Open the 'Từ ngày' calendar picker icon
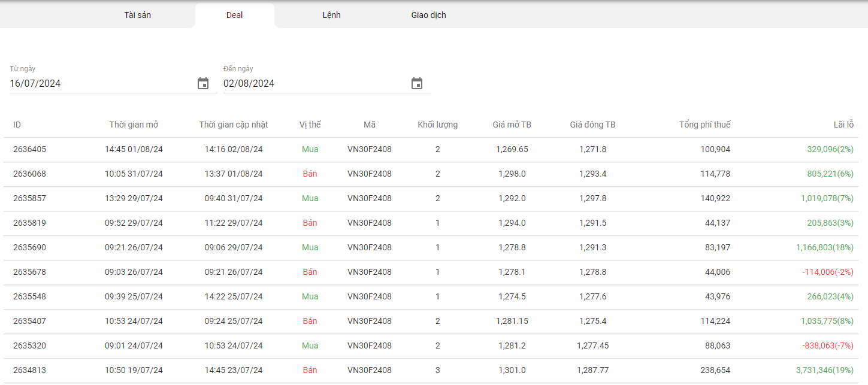The width and height of the screenshot is (868, 385). (x=203, y=84)
